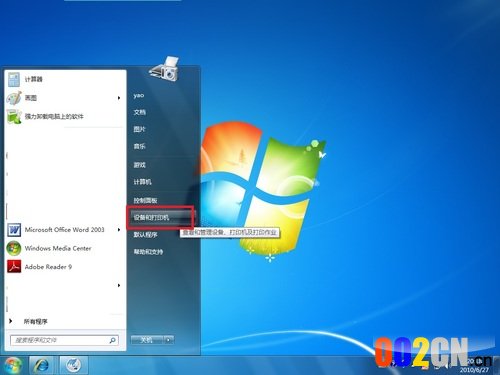Expand the Paint (画图) jump list arrow

coord(119,98)
